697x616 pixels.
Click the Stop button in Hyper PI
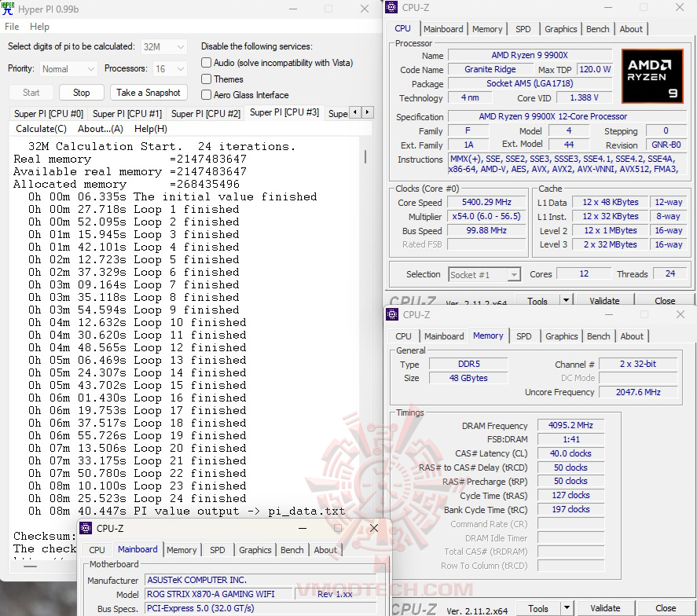82,93
